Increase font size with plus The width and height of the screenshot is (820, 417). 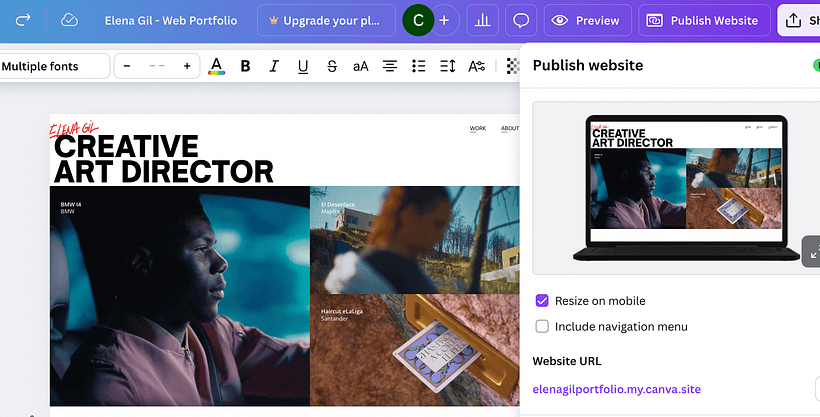[187, 66]
